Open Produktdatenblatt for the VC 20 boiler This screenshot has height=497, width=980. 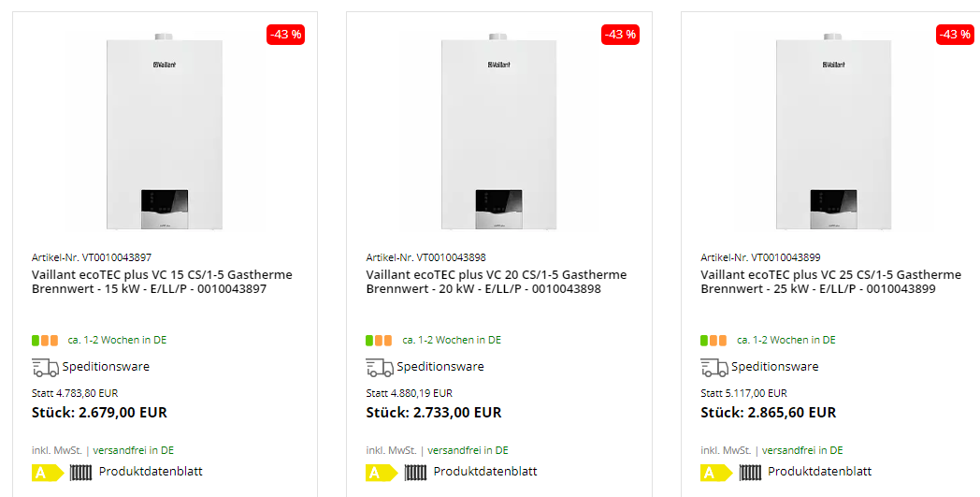click(485, 472)
